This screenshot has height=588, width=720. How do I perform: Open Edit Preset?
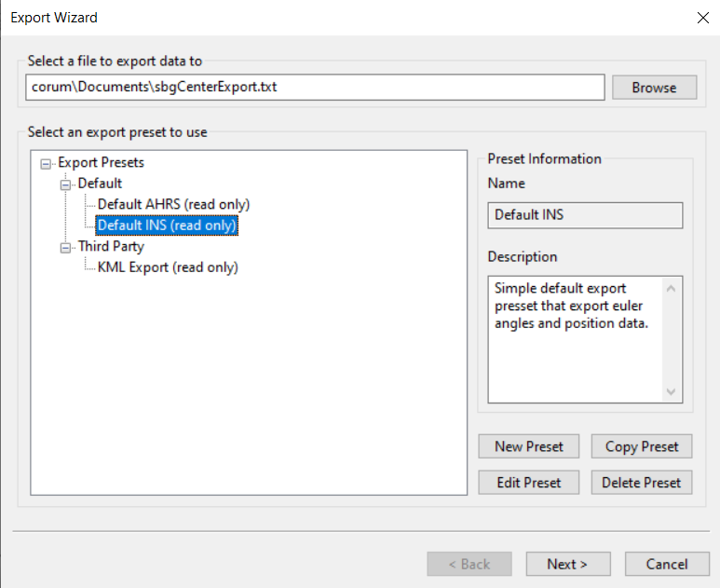(x=528, y=483)
